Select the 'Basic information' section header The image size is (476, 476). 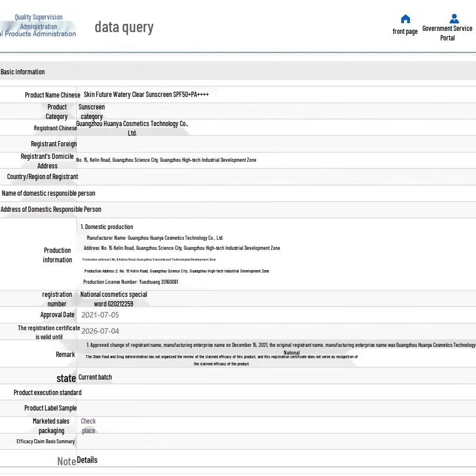[x=23, y=72]
